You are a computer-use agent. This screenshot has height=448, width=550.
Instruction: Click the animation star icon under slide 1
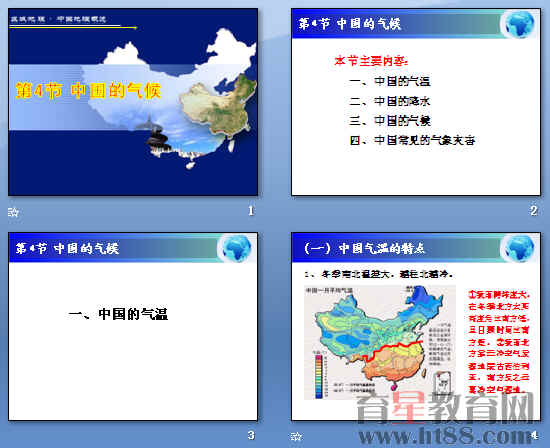13,212
